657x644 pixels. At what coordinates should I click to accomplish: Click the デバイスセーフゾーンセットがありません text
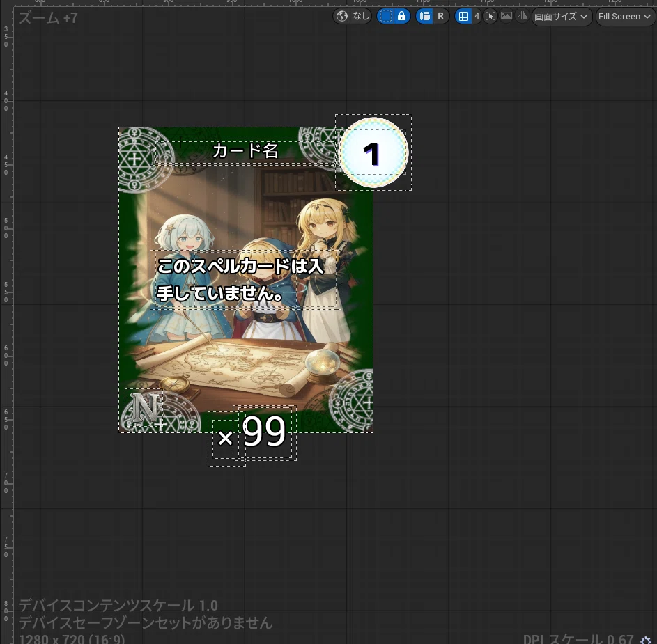point(146,622)
